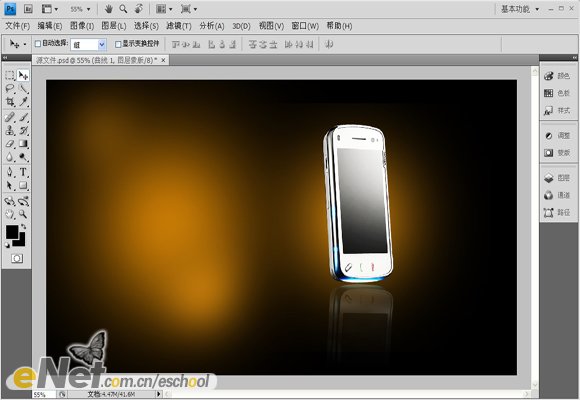
Task: Select the Horizontal Type tool
Action: (x=24, y=172)
